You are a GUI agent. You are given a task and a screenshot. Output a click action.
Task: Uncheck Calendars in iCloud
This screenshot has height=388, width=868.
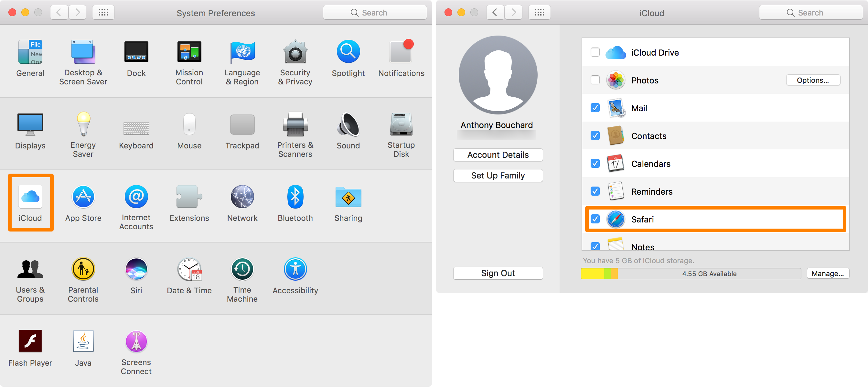pos(595,164)
